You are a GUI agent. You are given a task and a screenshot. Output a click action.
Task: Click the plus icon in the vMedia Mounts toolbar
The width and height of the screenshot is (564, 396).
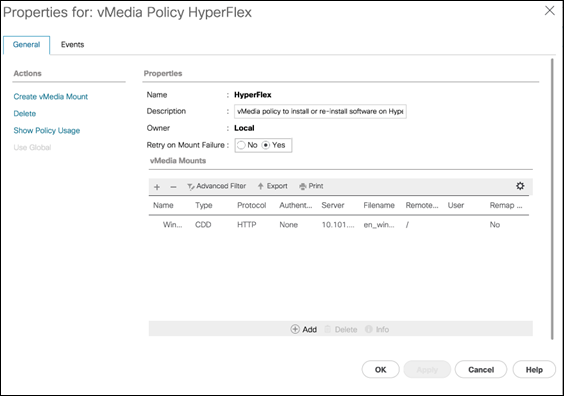[x=157, y=187]
